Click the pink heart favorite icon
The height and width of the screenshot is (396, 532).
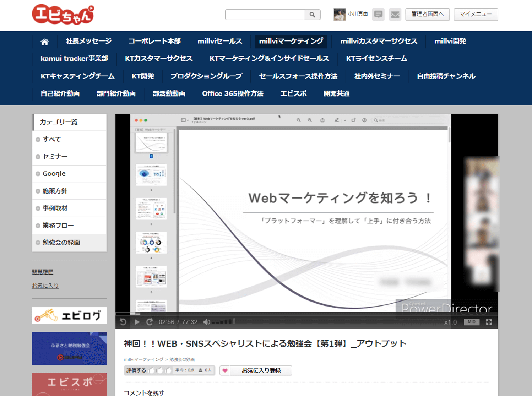224,370
